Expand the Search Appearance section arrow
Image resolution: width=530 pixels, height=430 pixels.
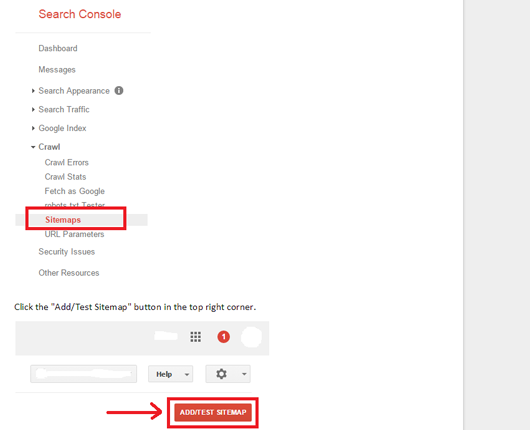[x=33, y=91]
